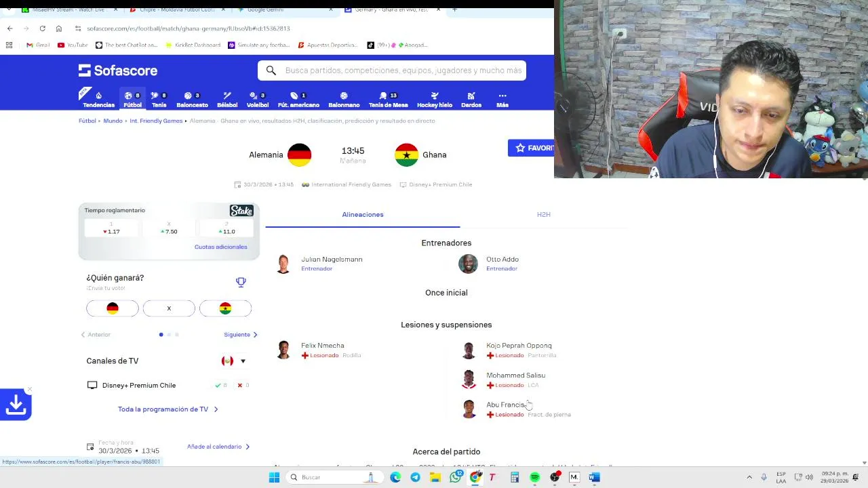This screenshot has width=868, height=488.
Task: Vote for Germany to win
Action: point(113,308)
